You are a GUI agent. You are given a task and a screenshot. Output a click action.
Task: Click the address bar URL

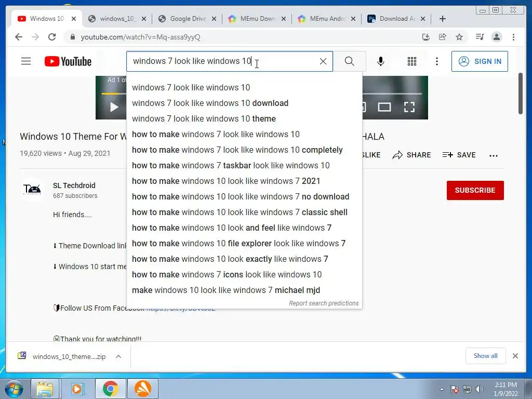[x=140, y=37]
